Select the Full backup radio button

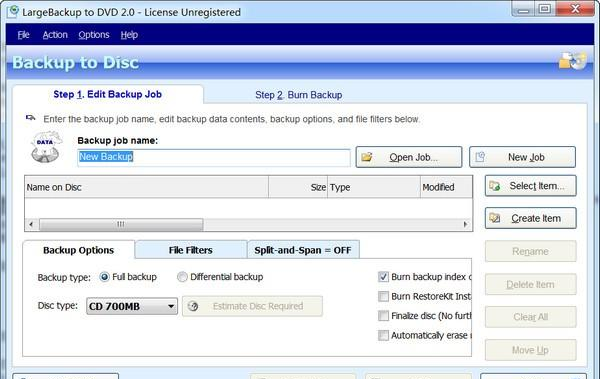104,277
